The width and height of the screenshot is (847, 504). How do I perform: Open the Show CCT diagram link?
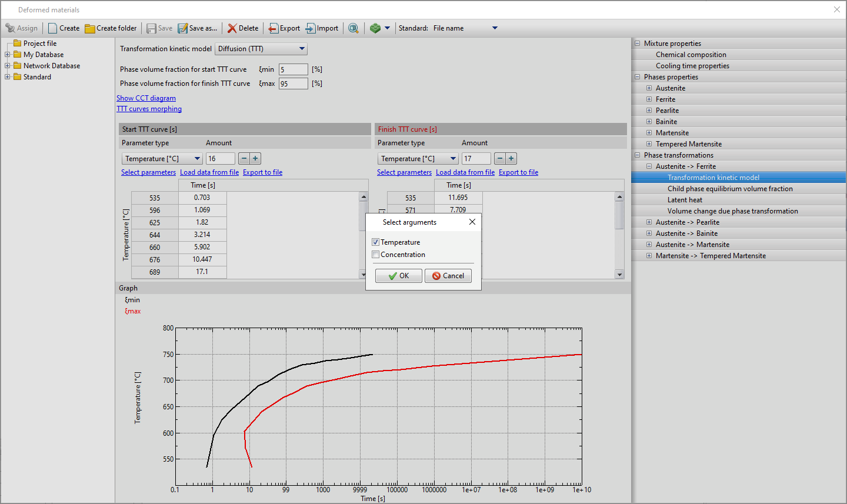146,98
